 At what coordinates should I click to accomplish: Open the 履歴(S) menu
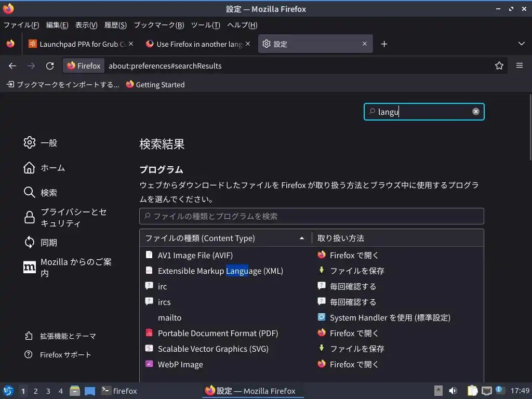(115, 25)
